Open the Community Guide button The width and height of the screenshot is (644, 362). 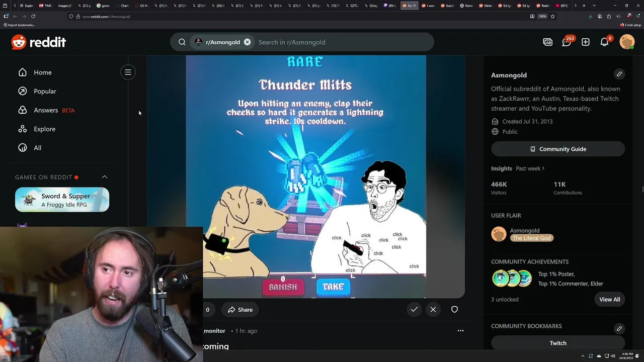tap(558, 149)
